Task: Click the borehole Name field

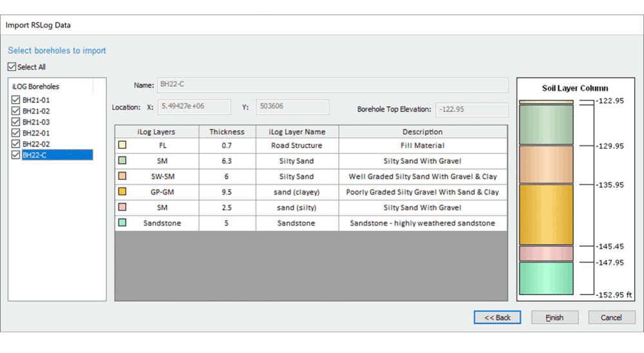Action: click(x=332, y=85)
